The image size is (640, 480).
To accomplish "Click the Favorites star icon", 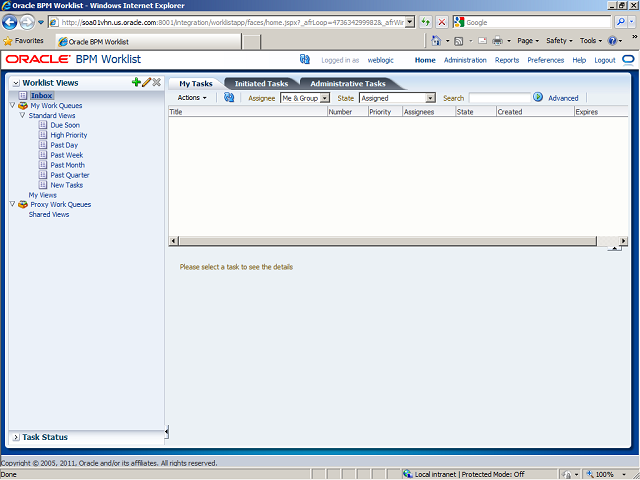I will tap(8, 41).
